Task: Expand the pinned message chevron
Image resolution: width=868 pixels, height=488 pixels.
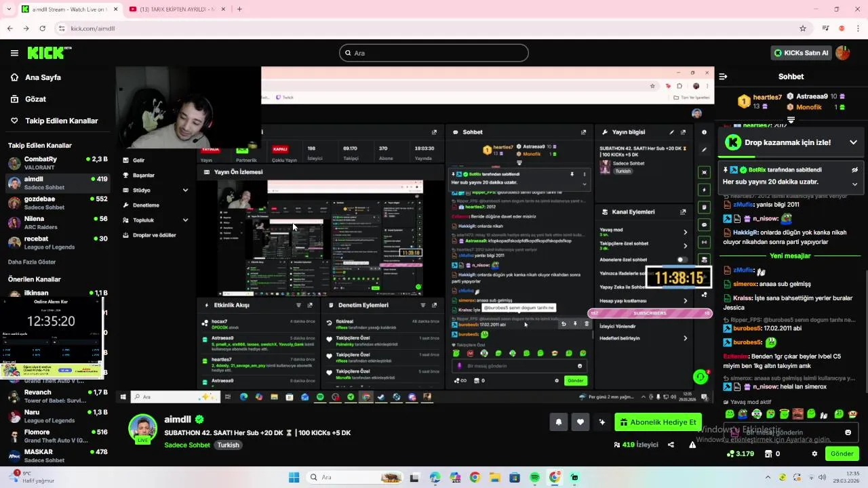Action: coord(854,184)
